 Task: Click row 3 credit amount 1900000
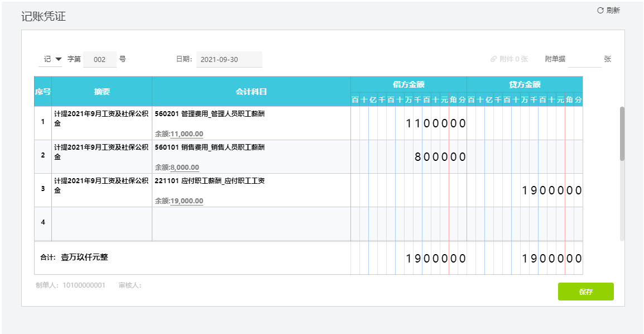click(551, 190)
